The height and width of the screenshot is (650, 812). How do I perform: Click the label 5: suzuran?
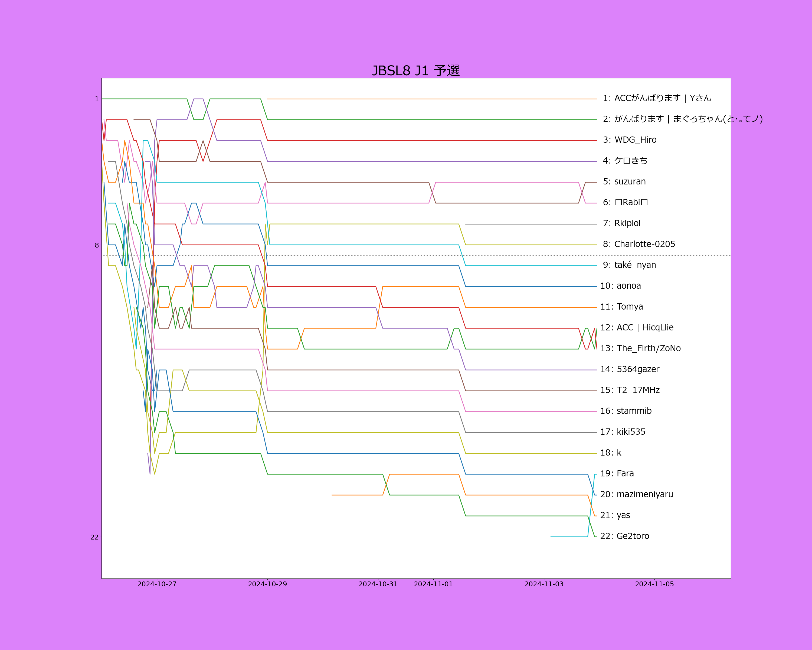coord(624,182)
